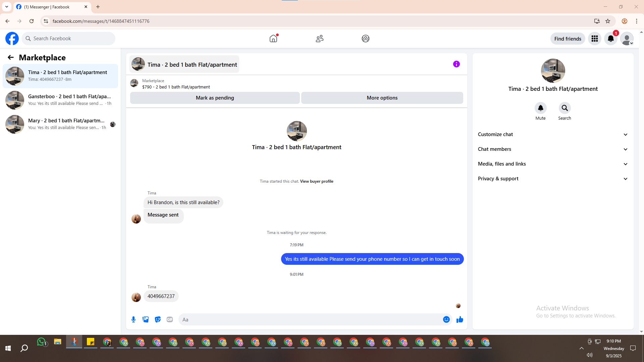This screenshot has width=644, height=362.
Task: Click the Facebook logo icon
Action: [x=12, y=39]
